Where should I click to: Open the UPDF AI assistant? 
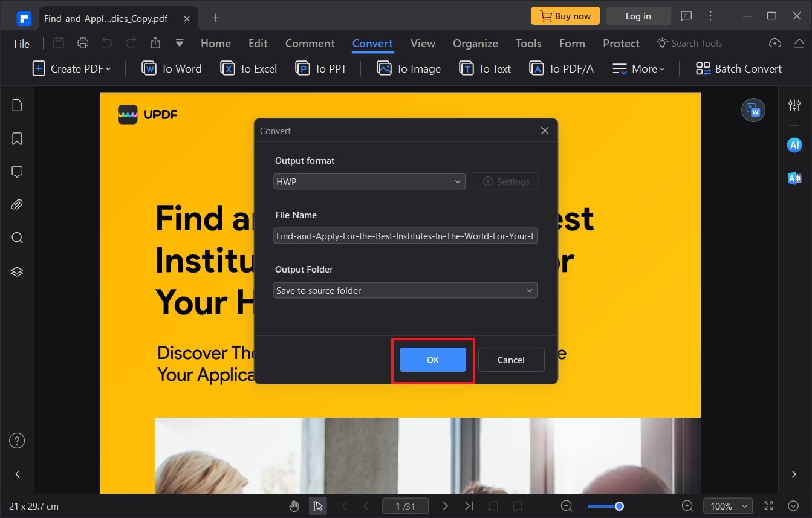point(794,144)
